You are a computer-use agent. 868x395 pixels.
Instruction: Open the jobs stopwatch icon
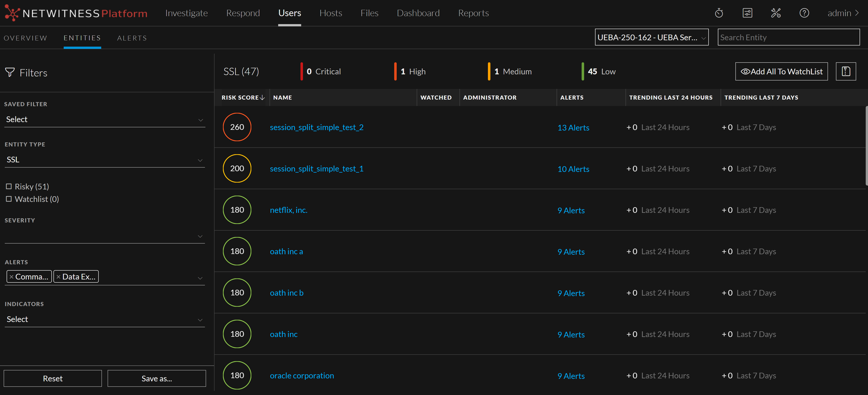[x=719, y=13]
